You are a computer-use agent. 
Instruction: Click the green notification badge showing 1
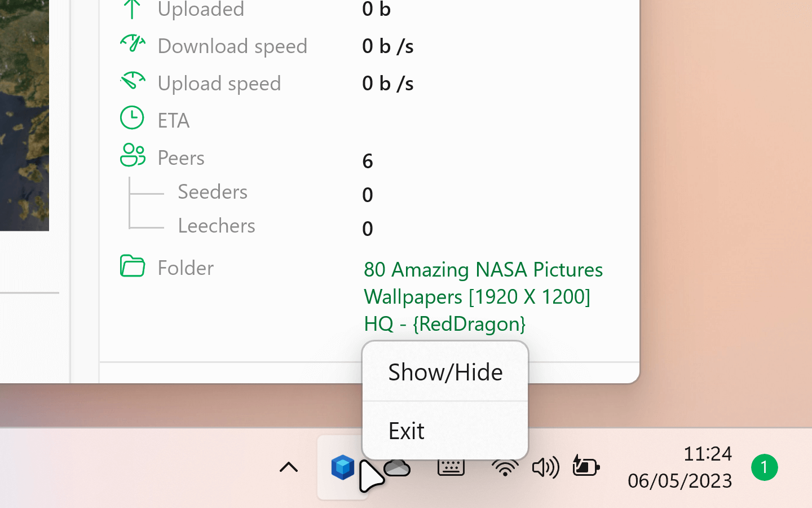coord(765,467)
